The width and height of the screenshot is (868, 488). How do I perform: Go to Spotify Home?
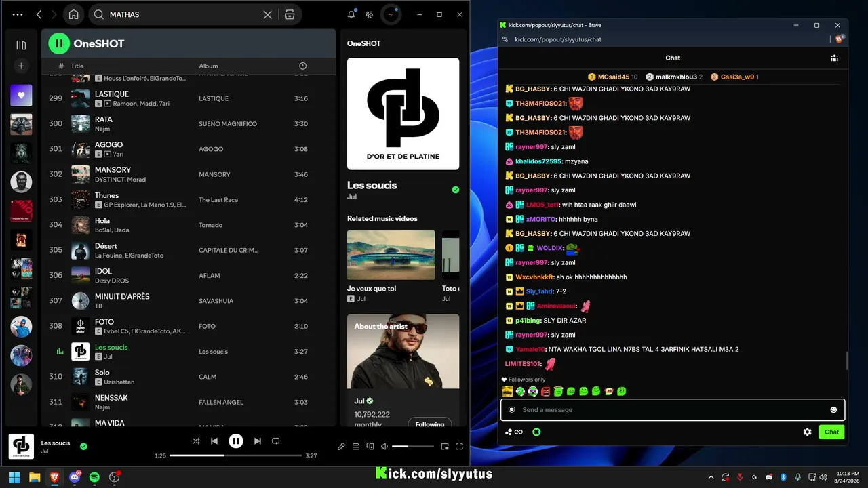click(73, 14)
